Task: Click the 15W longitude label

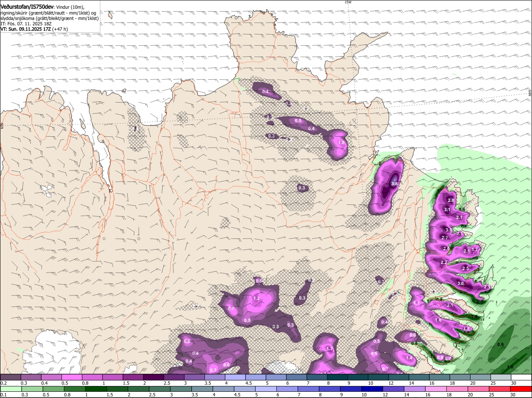Action: tap(348, 2)
